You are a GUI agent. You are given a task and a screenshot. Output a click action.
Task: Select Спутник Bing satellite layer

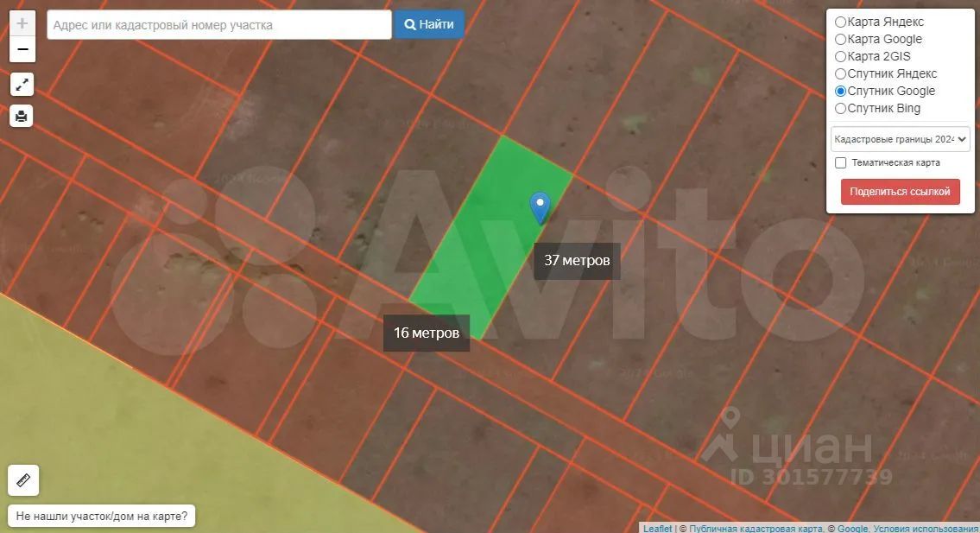click(x=841, y=108)
